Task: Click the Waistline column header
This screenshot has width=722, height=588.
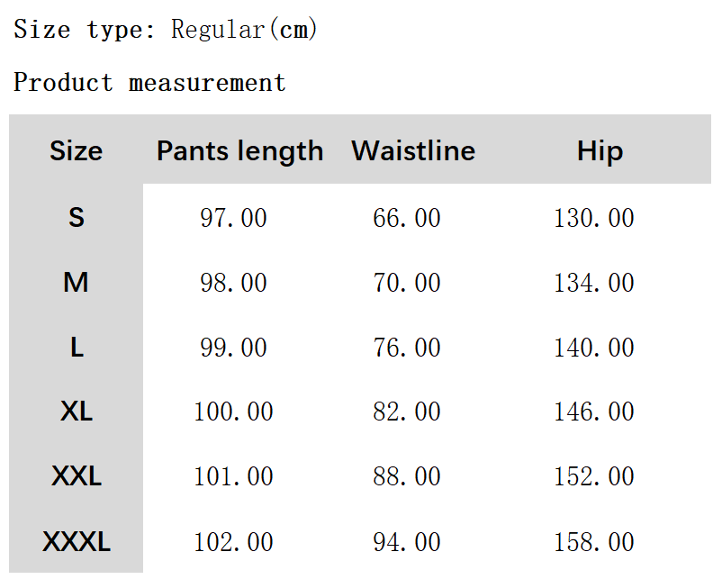Action: pyautogui.click(x=413, y=150)
